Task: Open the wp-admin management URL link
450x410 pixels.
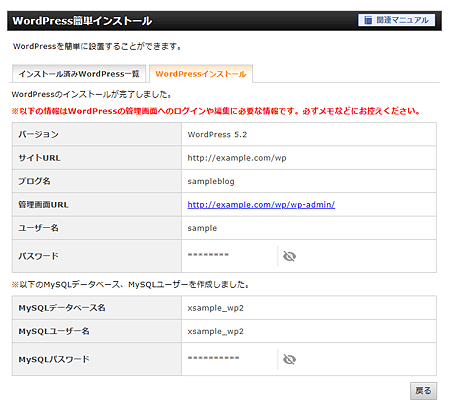Action: tap(261, 204)
